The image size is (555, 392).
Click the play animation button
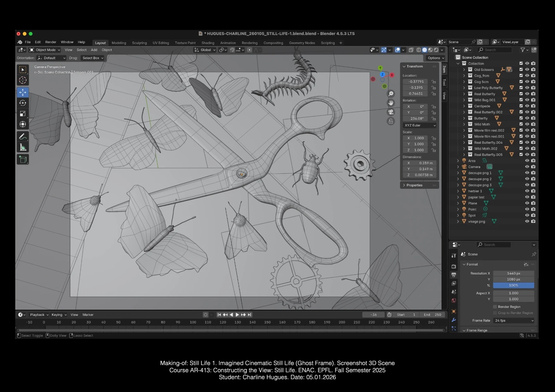237,315
